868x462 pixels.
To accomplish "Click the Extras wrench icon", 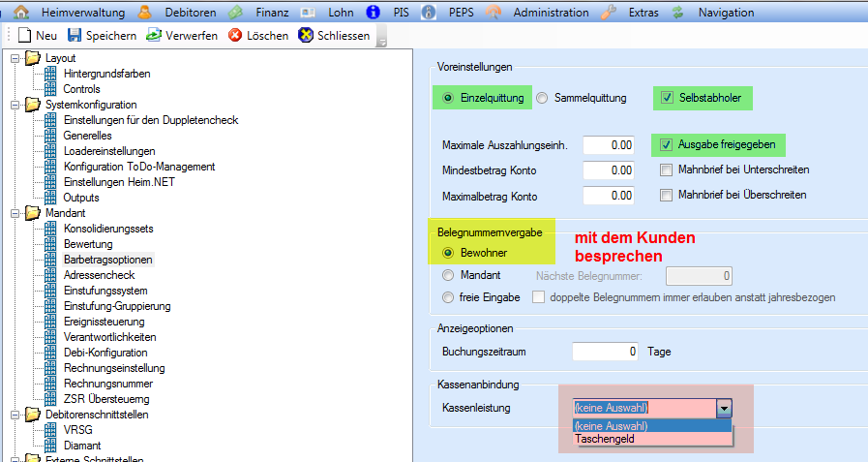I will [x=609, y=12].
